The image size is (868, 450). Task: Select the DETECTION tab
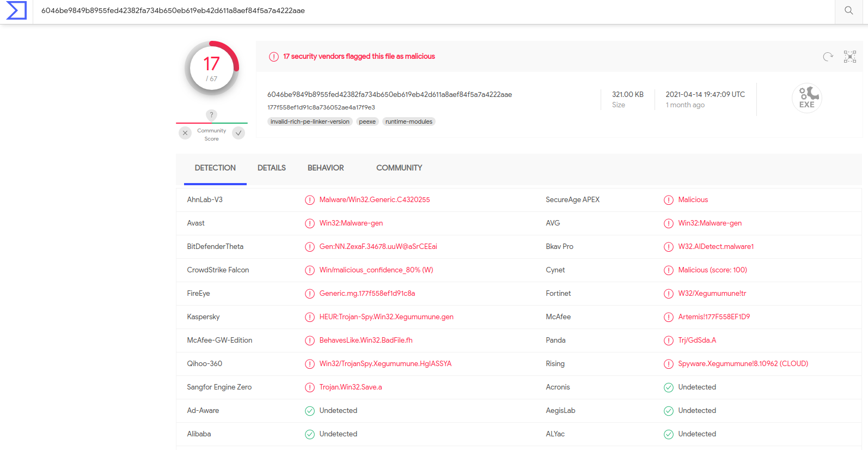(215, 168)
